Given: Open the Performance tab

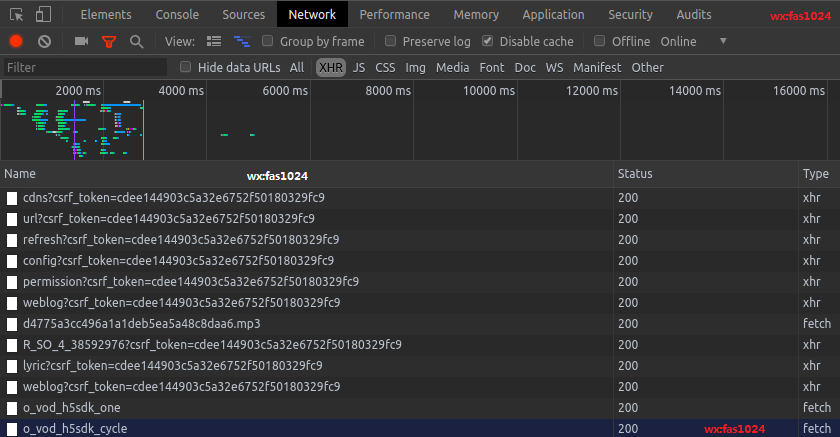Looking at the screenshot, I should coord(394,14).
